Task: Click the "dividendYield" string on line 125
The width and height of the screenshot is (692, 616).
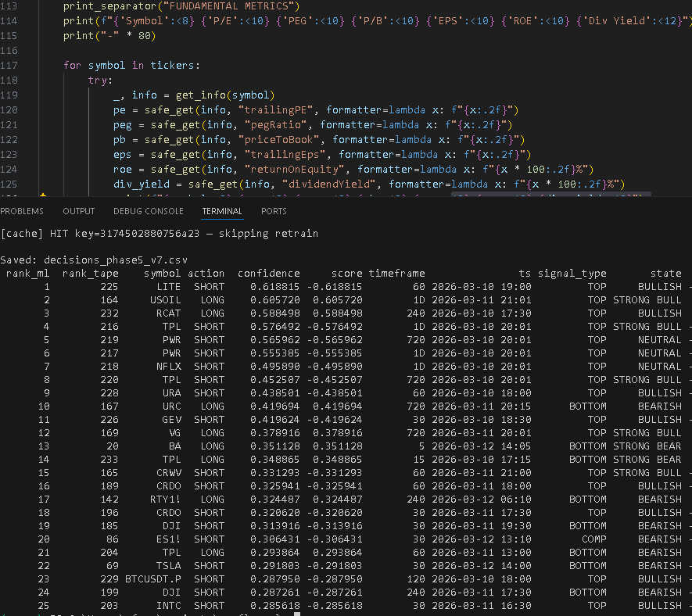Action: point(329,184)
